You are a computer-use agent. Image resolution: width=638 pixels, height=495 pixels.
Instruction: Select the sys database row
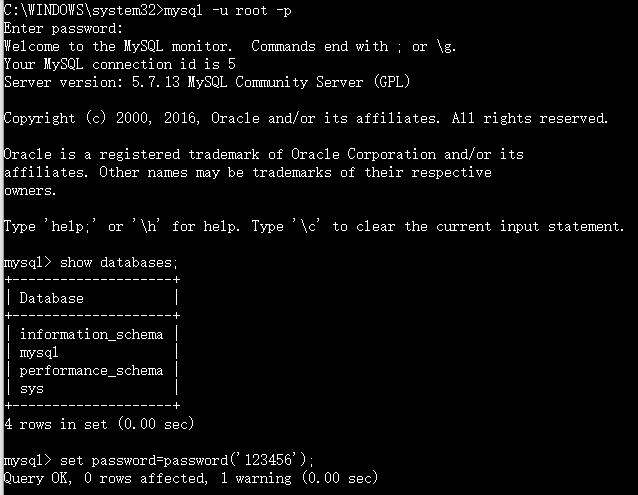click(32, 389)
